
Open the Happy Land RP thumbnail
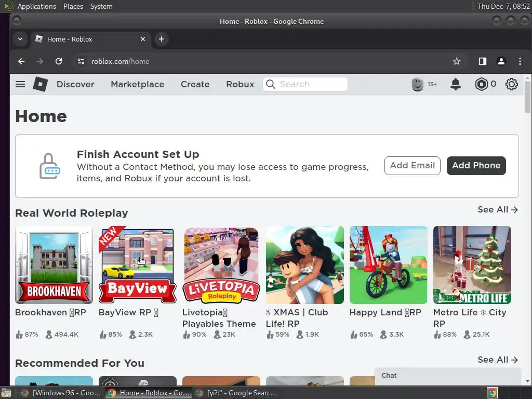pyautogui.click(x=389, y=265)
